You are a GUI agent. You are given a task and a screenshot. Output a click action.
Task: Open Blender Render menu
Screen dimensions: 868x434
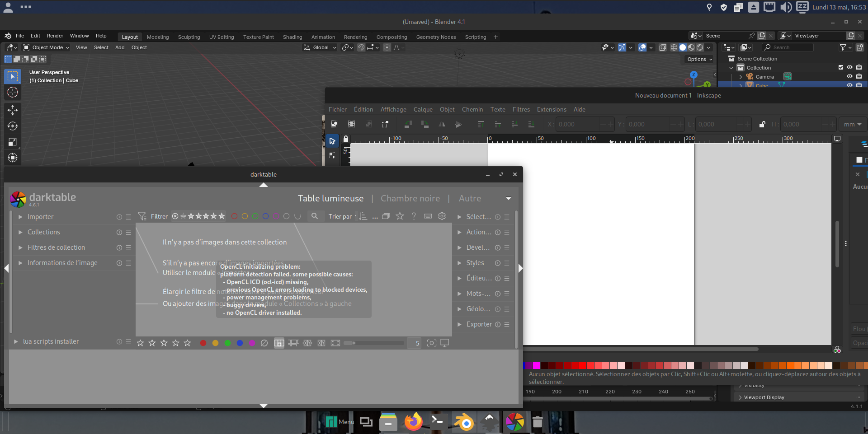pyautogui.click(x=55, y=36)
